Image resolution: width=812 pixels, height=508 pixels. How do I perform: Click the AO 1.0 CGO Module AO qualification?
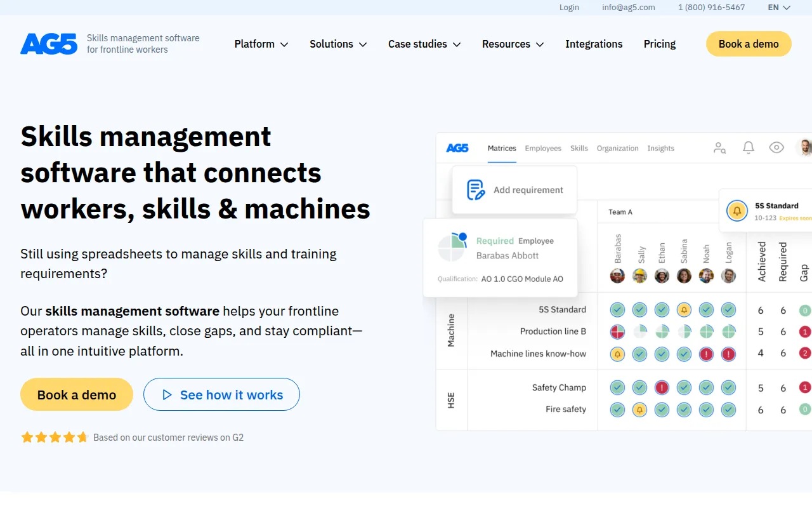(x=522, y=279)
